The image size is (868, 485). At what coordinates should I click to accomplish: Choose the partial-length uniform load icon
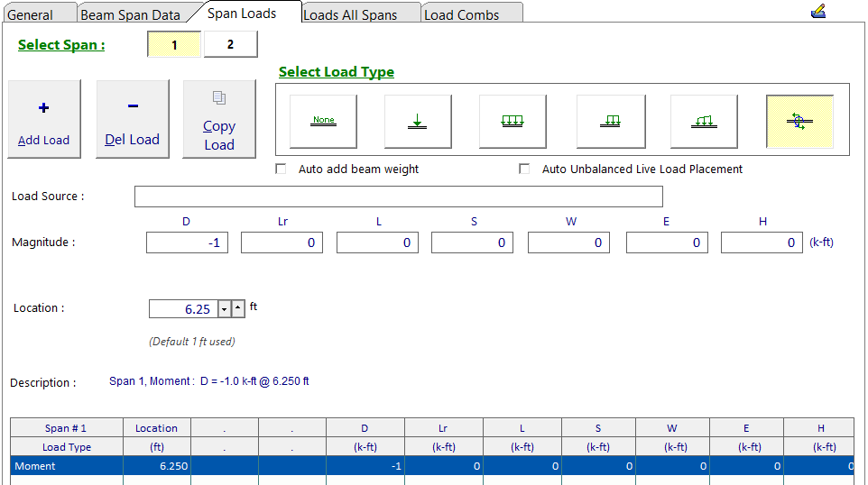point(611,122)
